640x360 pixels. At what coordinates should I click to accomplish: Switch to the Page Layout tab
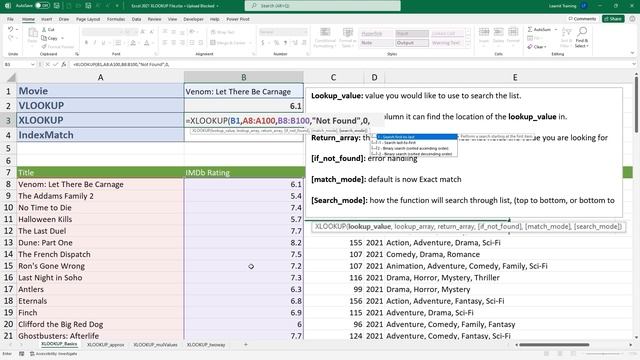coord(88,19)
